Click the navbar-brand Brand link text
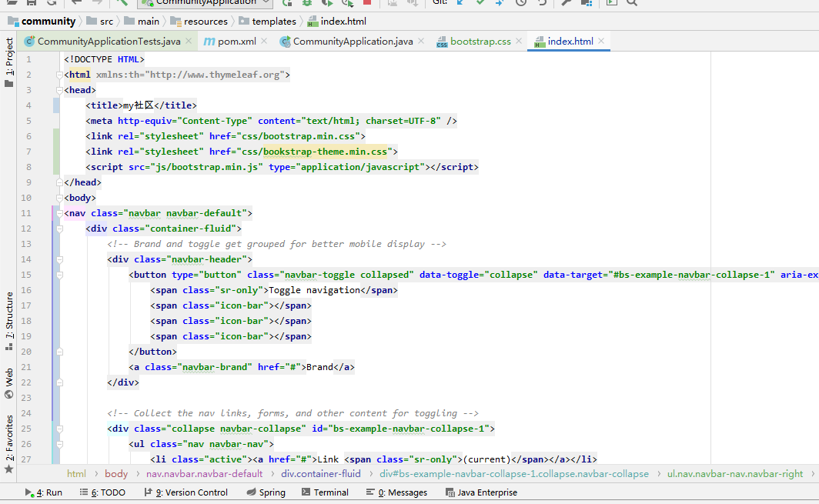Screen dimensions: 819x504 pos(319,367)
